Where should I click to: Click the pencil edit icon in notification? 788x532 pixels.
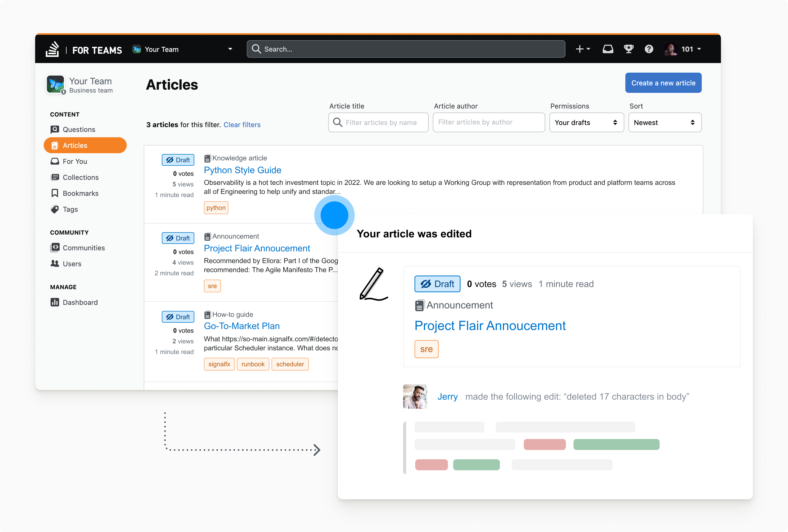[x=373, y=284]
